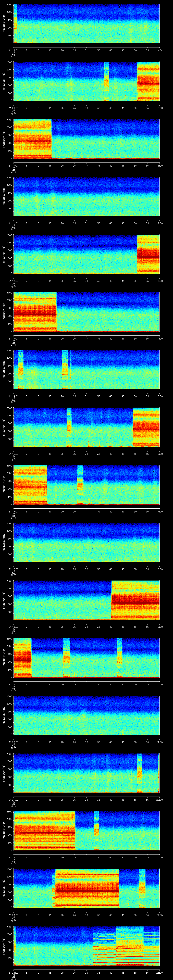Click the wide red burst in 21:23 panel

[87, 888]
